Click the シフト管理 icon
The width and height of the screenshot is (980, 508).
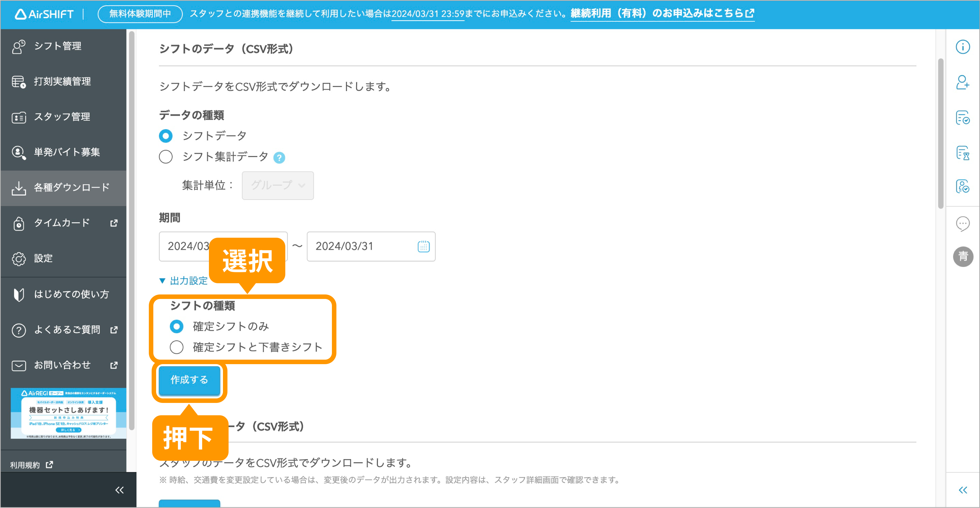(x=19, y=46)
